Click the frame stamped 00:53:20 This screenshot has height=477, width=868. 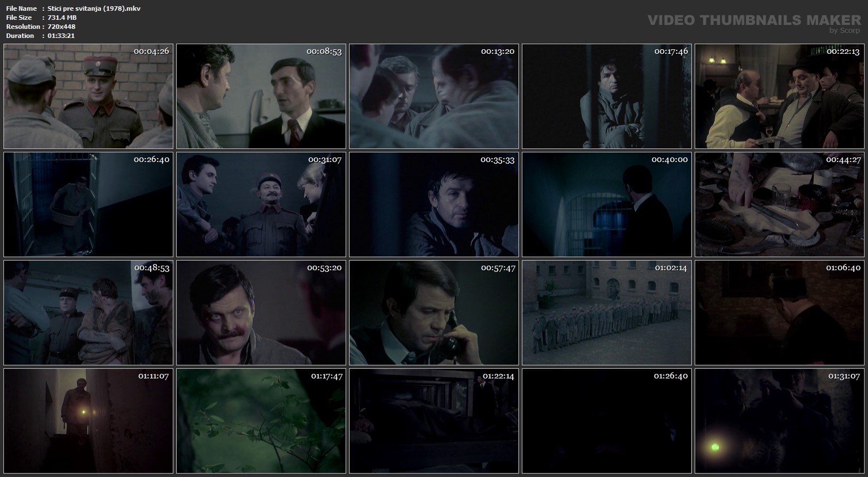pyautogui.click(x=261, y=313)
